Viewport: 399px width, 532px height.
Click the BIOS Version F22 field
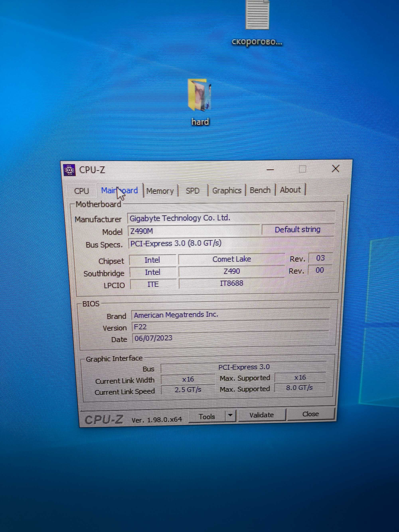pos(231,326)
